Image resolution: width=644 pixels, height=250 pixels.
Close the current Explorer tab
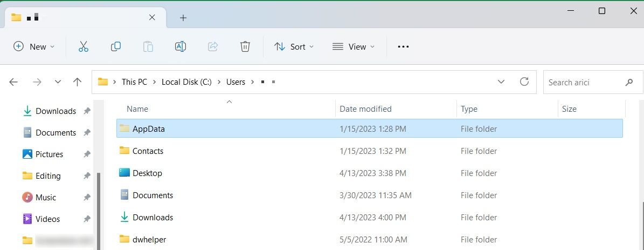pos(152,17)
